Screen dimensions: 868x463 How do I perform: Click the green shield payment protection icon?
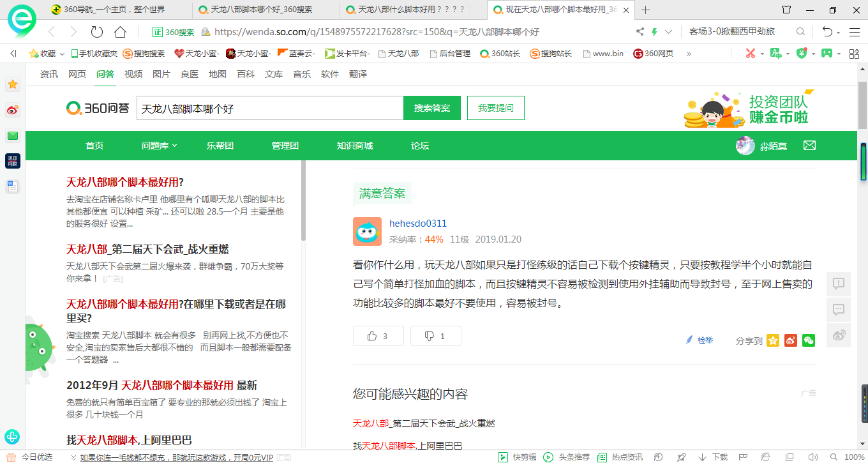click(801, 54)
